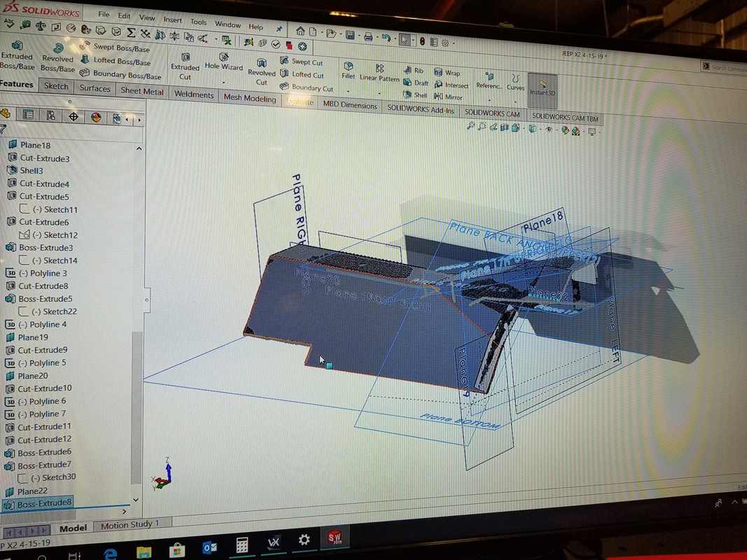This screenshot has height=560, width=747.
Task: Select Boss-Extrude8 in the feature tree
Action: (38, 503)
